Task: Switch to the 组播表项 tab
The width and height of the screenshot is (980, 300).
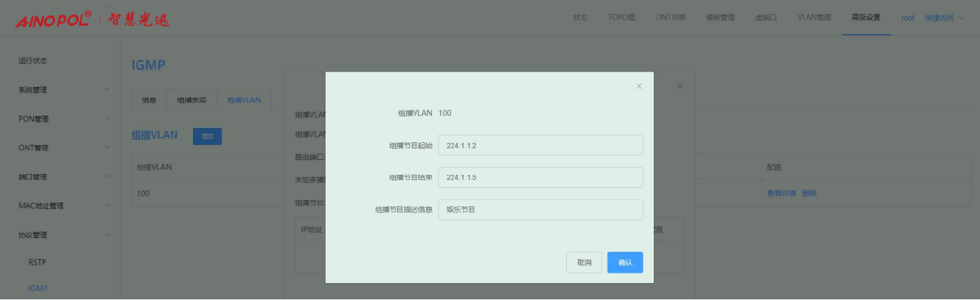Action: point(192,100)
